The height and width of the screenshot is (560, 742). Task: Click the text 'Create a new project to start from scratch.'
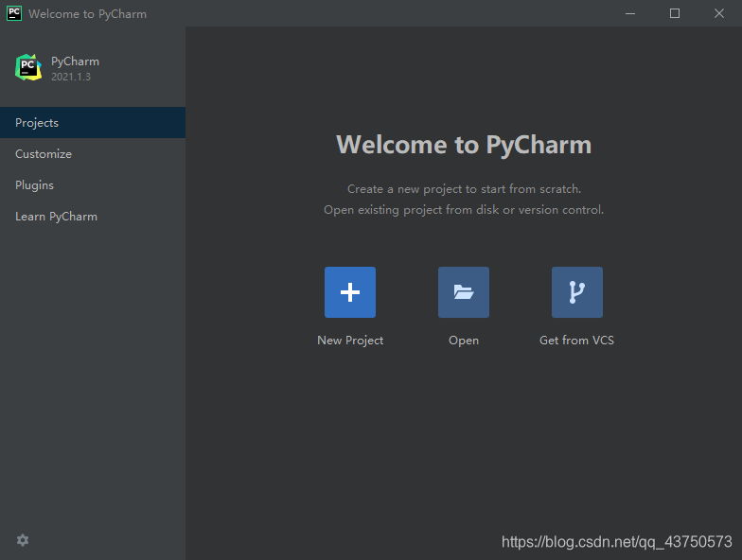coord(464,189)
